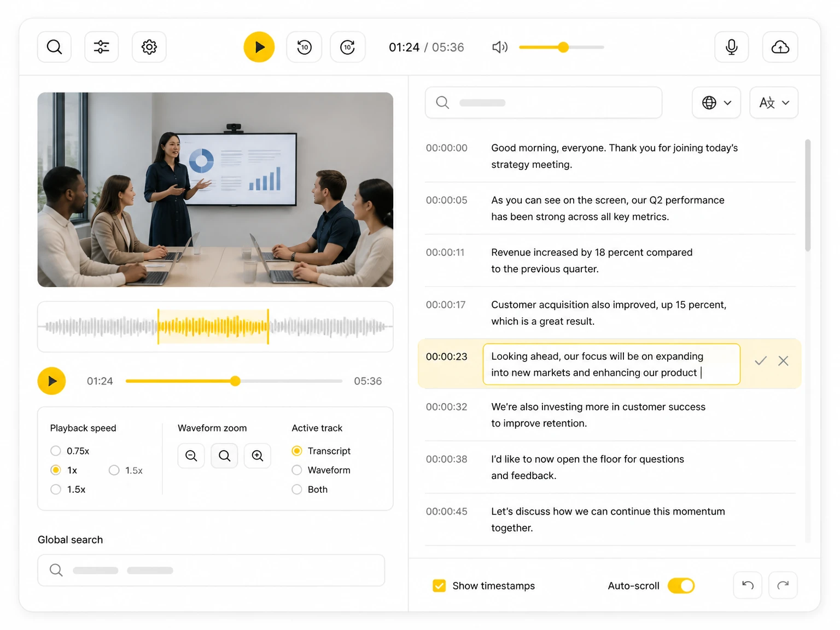The width and height of the screenshot is (840, 630).
Task: Click the microphone record icon
Action: [732, 47]
